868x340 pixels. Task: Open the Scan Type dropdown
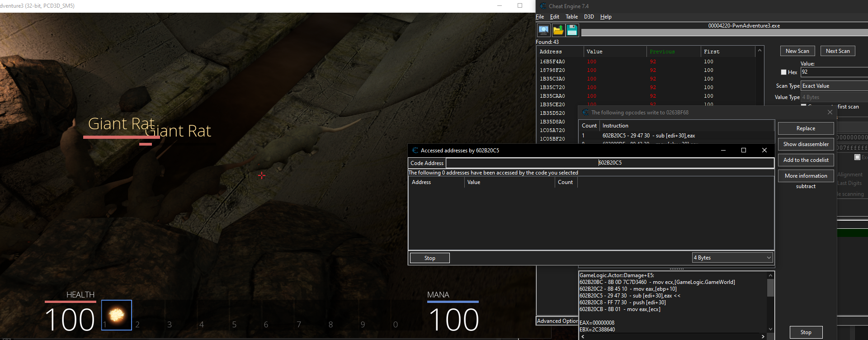835,86
